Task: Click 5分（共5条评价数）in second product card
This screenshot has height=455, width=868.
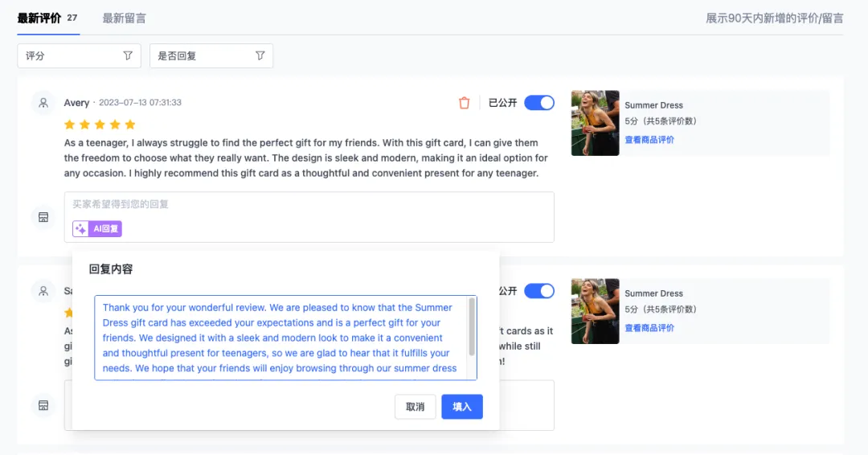Action: tap(661, 309)
